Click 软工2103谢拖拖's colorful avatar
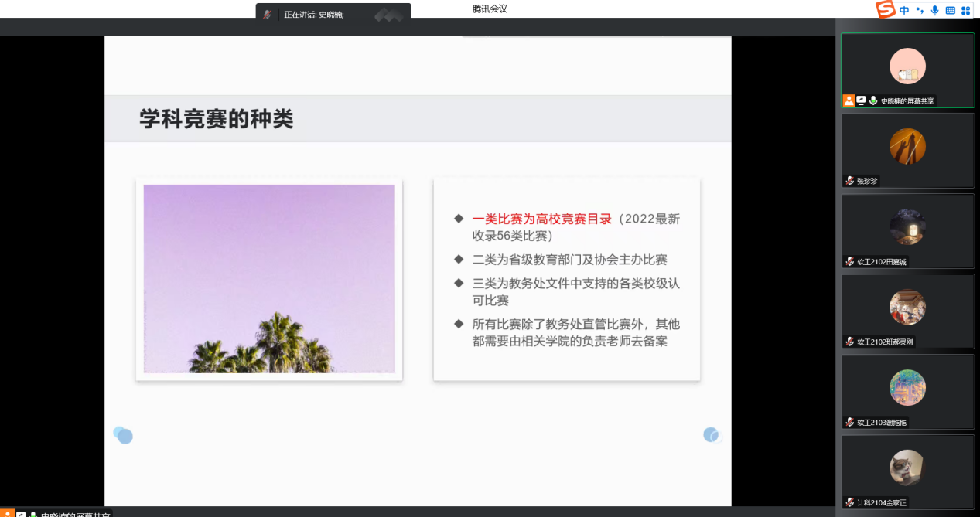Screen dimensions: 980x517 (907, 387)
